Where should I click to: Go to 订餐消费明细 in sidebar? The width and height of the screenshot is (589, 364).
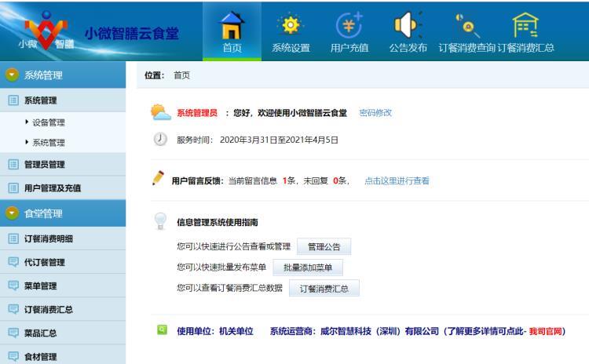coord(49,239)
